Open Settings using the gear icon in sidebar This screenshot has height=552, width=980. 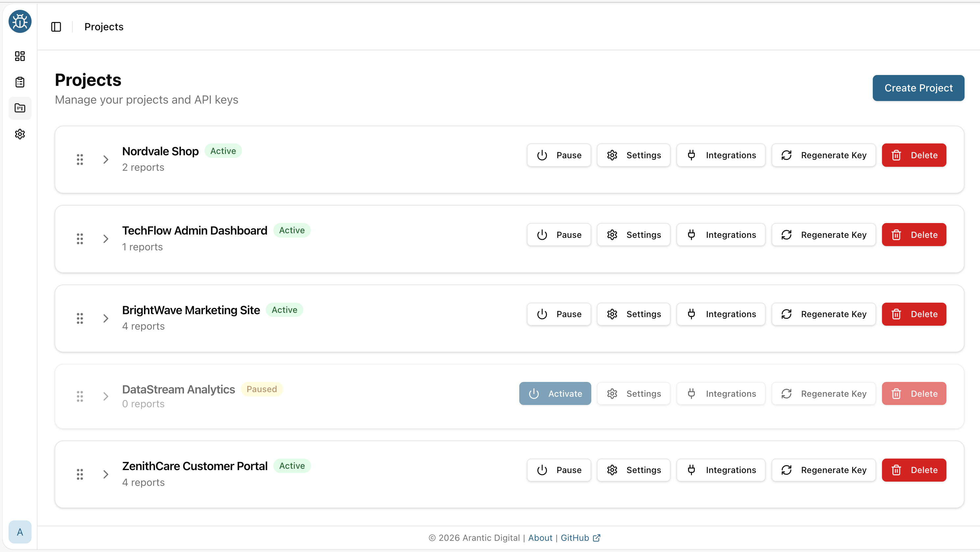(x=20, y=134)
